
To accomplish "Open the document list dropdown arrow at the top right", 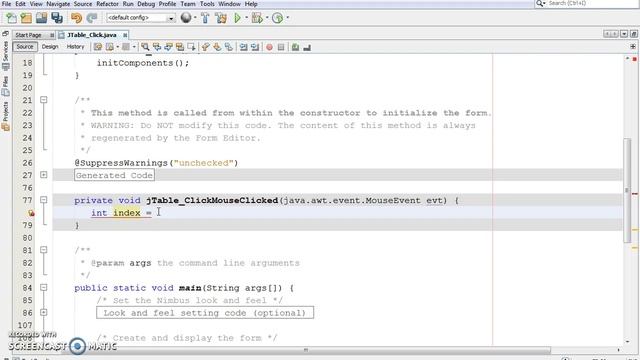I will pos(624,34).
